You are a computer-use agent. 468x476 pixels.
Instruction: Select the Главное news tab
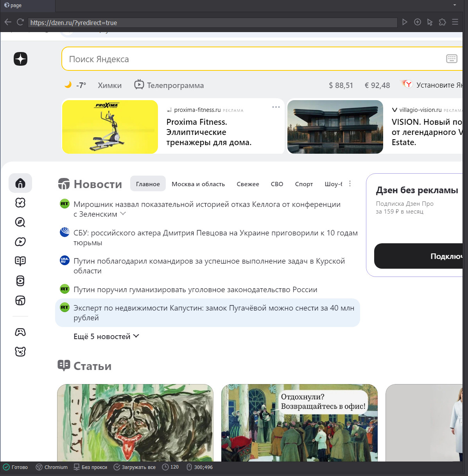(x=148, y=184)
